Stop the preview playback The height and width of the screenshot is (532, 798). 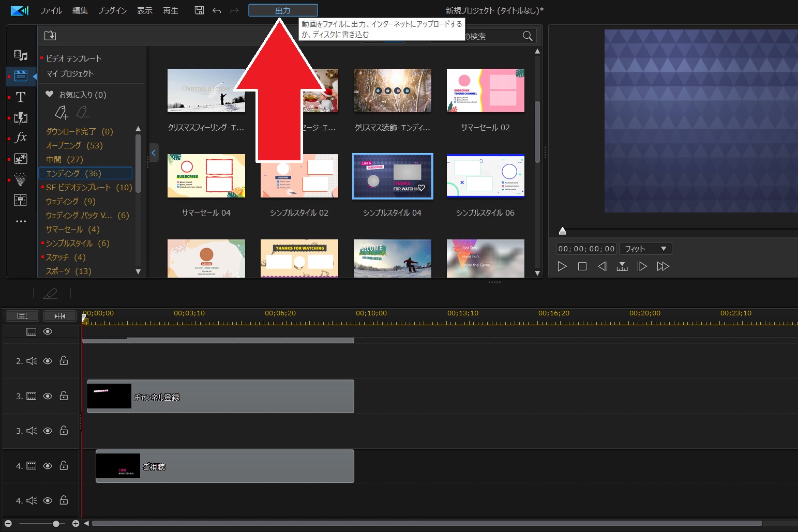(582, 266)
